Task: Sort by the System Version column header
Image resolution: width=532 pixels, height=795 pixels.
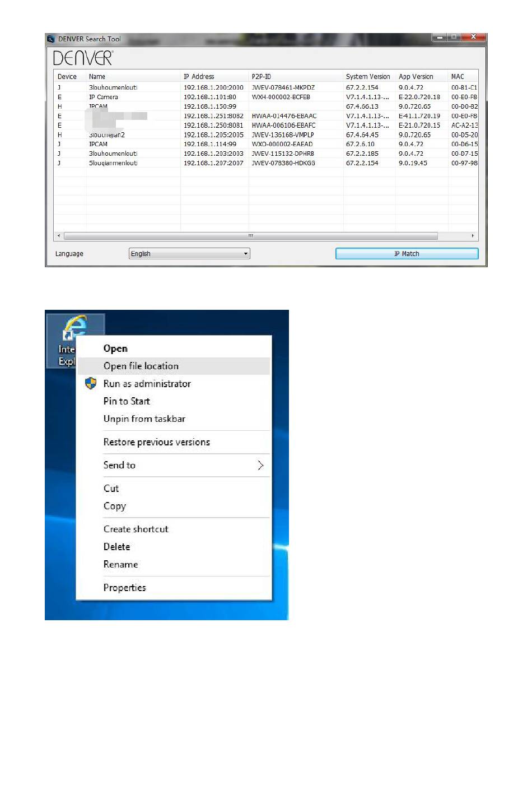Action: pos(369,77)
